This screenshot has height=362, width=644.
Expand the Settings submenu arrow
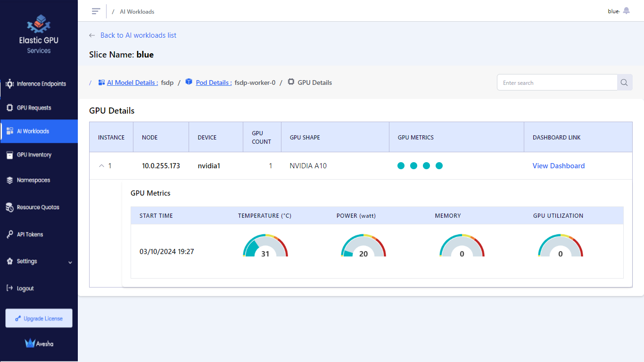[x=70, y=262]
